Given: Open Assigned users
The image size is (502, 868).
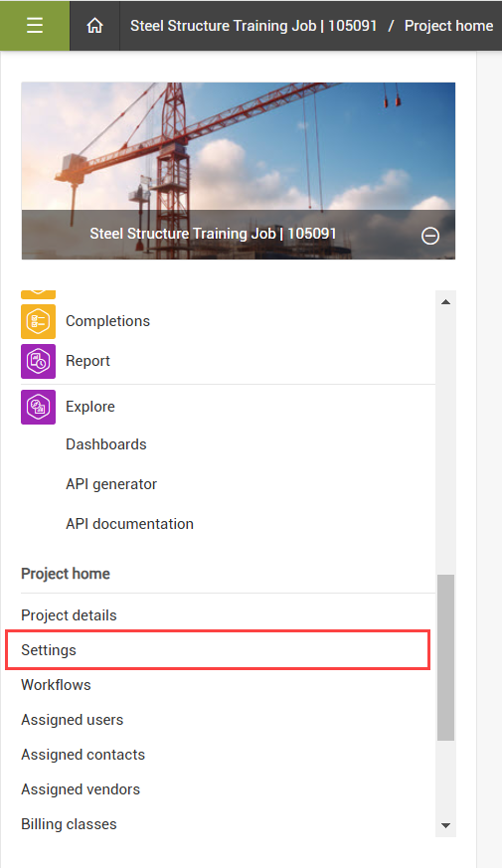Looking at the screenshot, I should tap(72, 720).
